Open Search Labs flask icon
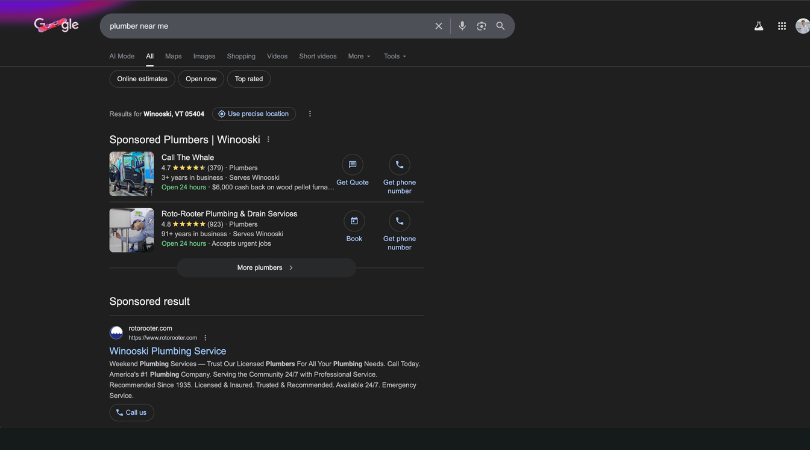This screenshot has height=450, width=810. (x=759, y=26)
